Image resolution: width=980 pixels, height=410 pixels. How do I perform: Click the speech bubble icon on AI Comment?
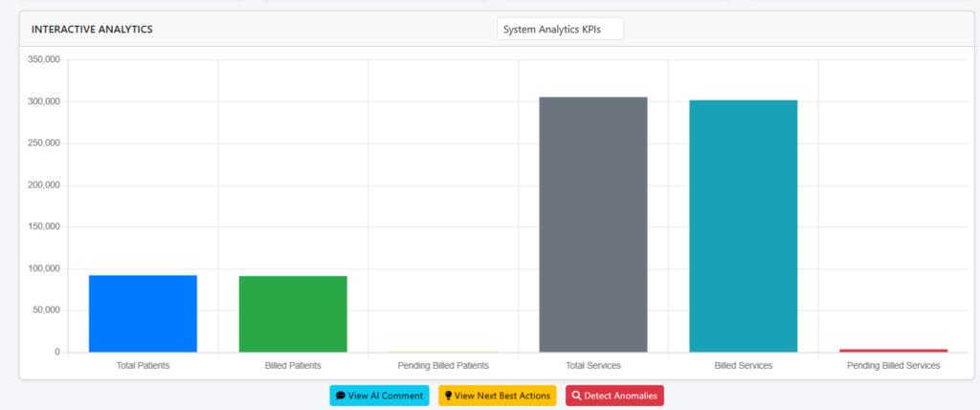pos(341,396)
